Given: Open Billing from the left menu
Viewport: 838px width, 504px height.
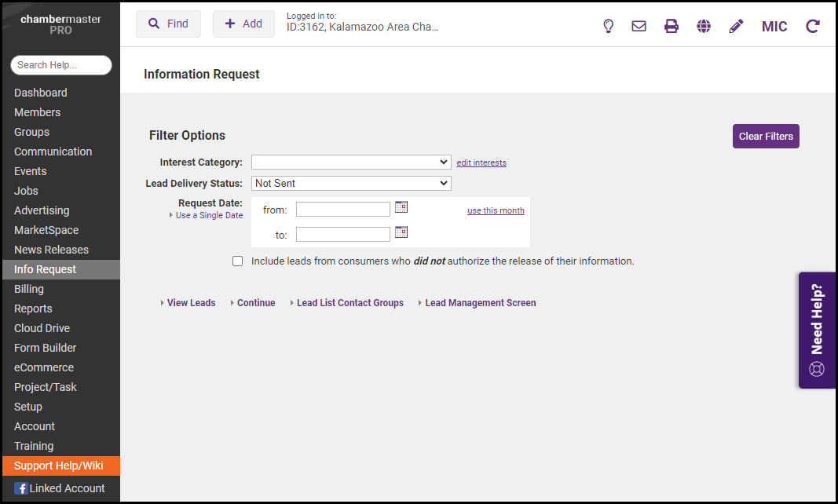Looking at the screenshot, I should (29, 289).
